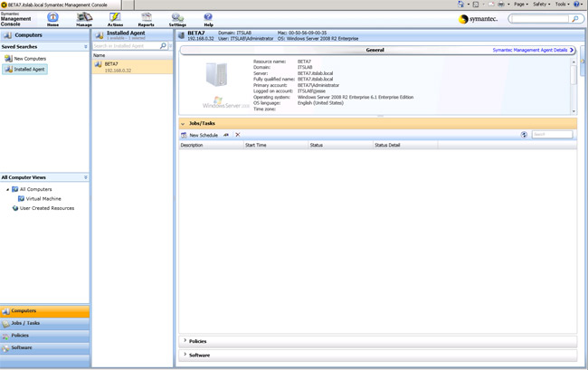Image resolution: width=588 pixels, height=370 pixels.
Task: Sort by the Status column header
Action: click(x=340, y=145)
